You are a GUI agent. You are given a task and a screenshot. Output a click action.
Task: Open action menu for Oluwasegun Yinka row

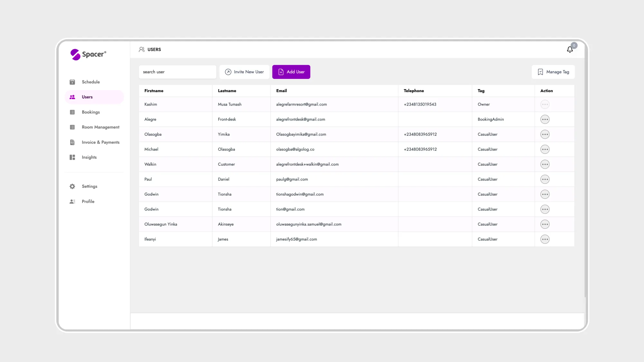545,224
